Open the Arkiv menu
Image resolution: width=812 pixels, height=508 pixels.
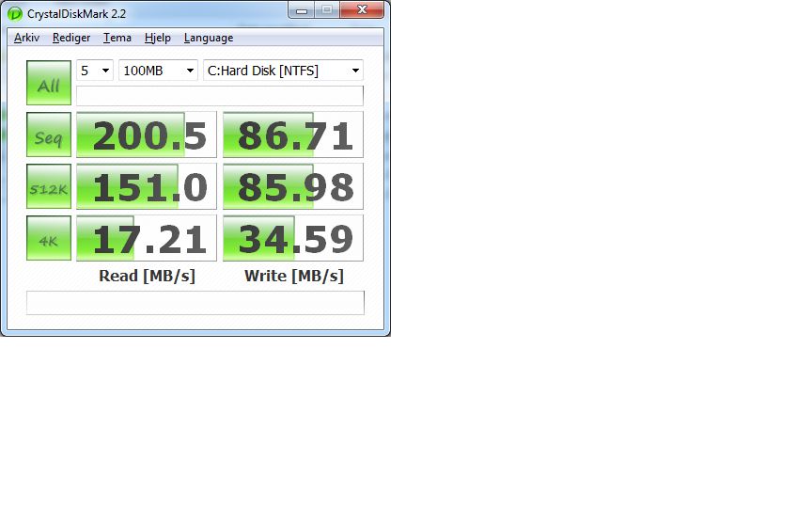tap(26, 38)
